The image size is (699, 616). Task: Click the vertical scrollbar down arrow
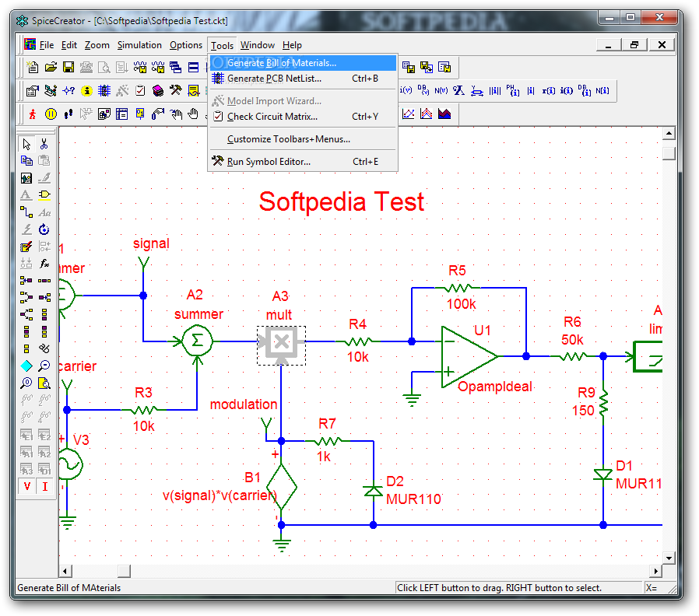(x=669, y=558)
